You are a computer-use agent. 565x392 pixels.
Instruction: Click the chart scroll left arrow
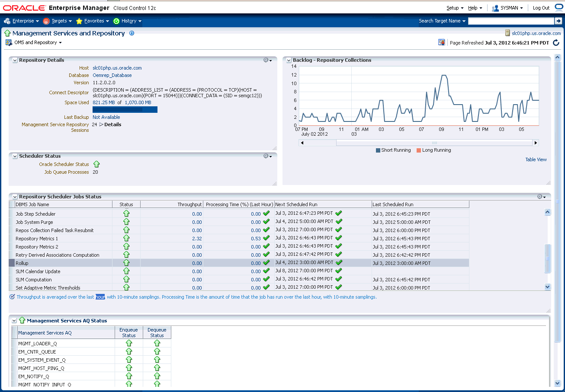click(x=302, y=143)
